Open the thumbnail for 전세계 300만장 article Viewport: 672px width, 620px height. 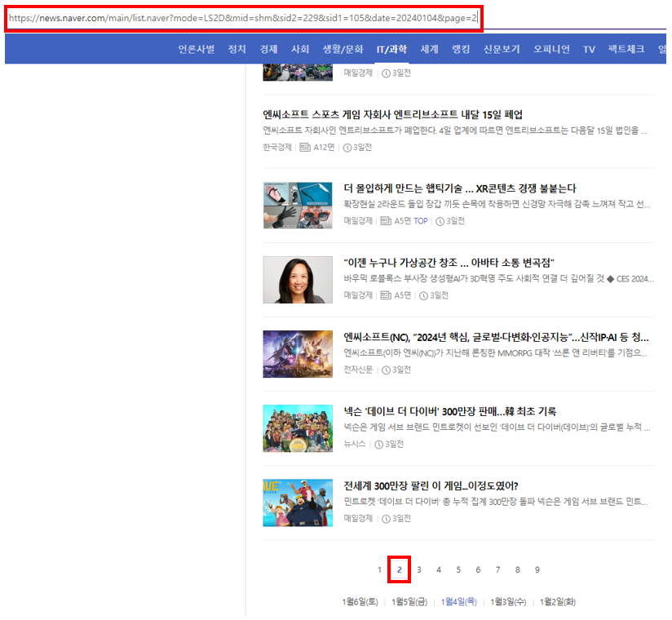coord(298,503)
